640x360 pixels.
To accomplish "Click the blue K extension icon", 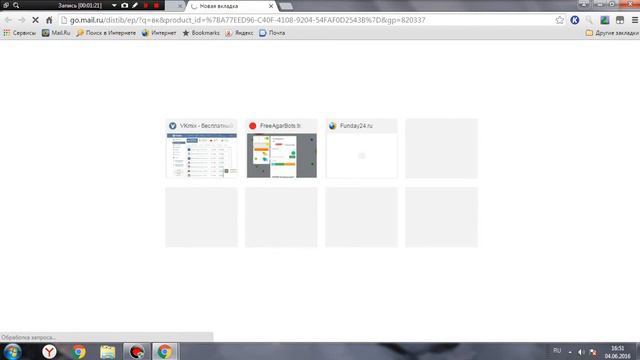I will pyautogui.click(x=575, y=20).
